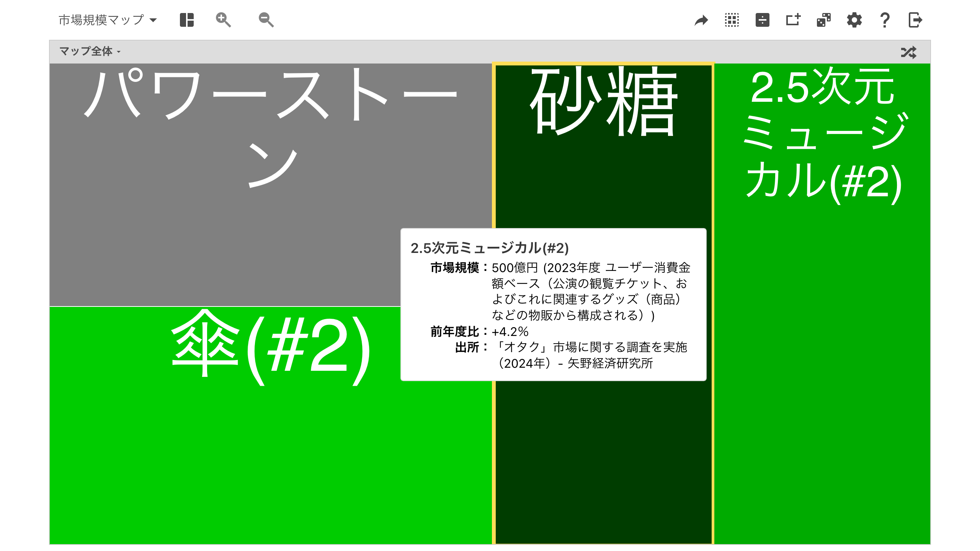Select the 2.5次元ミュージカル(#2) green tile
Image resolution: width=980 pixels, height=551 pixels.
tap(822, 304)
